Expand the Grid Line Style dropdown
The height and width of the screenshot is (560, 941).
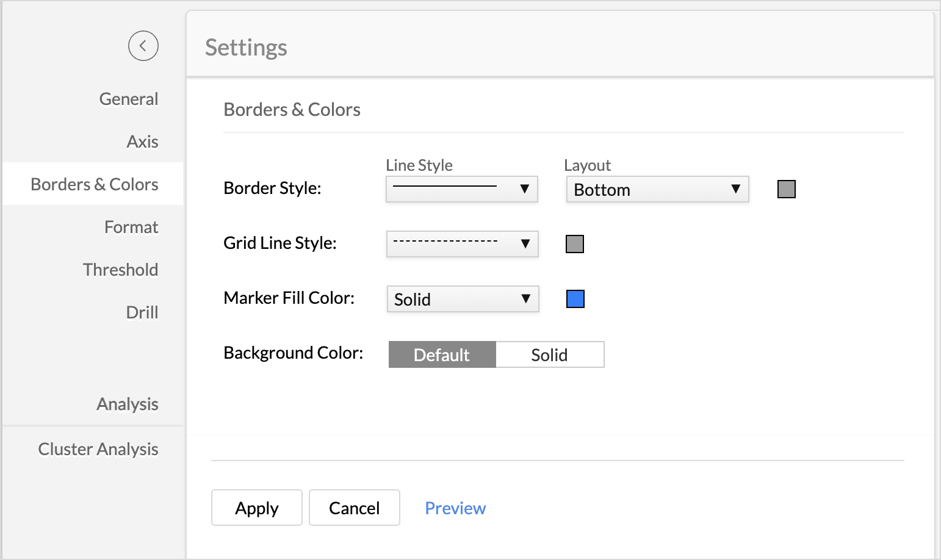coord(462,244)
